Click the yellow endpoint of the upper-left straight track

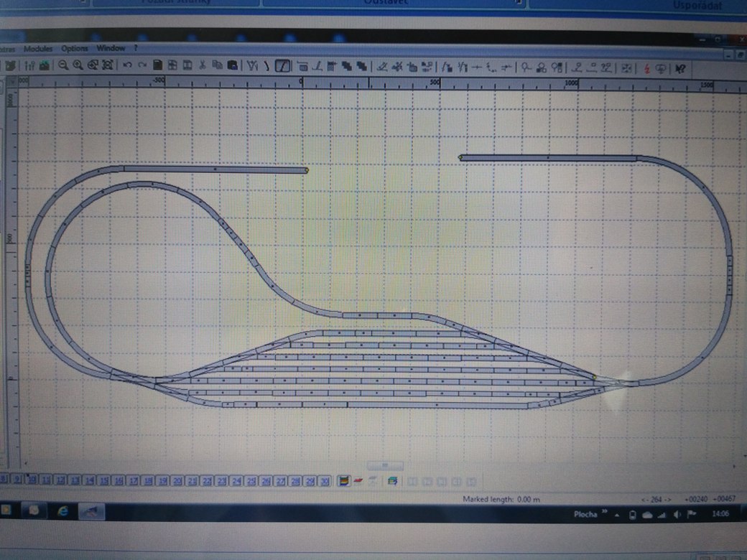point(306,170)
